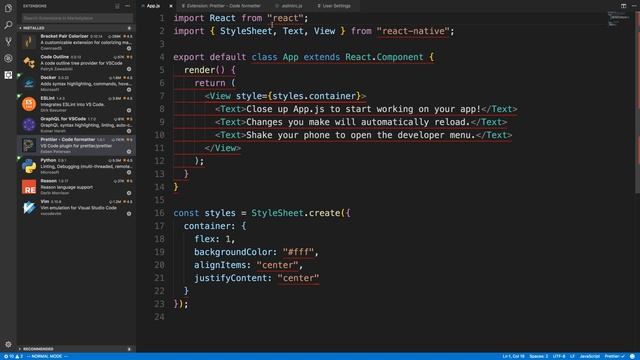Click the Bracket Pair Colorizer extension icon
The width and height of the screenshot is (640, 360).
pyautogui.click(x=29, y=42)
